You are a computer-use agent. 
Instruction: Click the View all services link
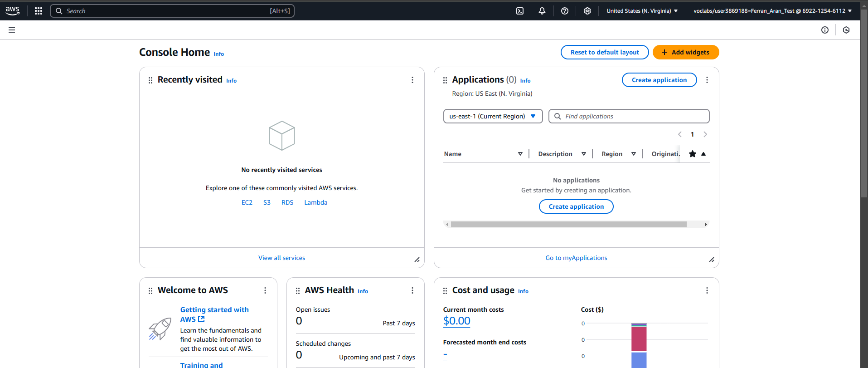point(281,258)
